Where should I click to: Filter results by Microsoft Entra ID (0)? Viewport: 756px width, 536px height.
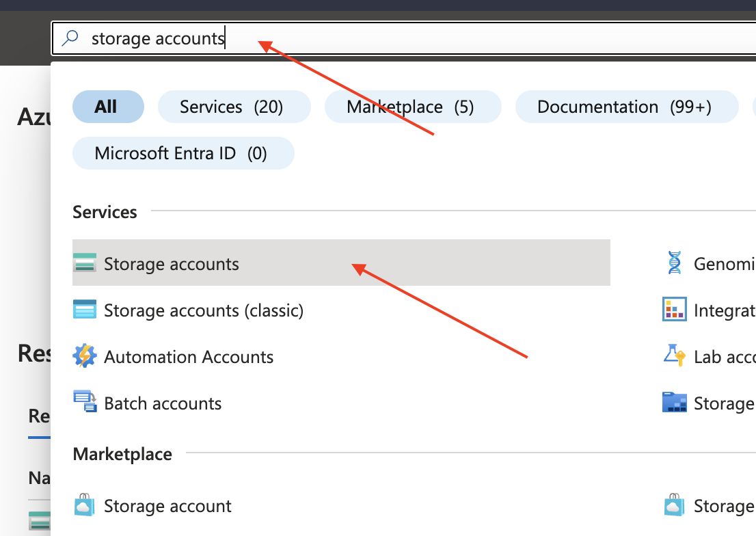tap(183, 153)
